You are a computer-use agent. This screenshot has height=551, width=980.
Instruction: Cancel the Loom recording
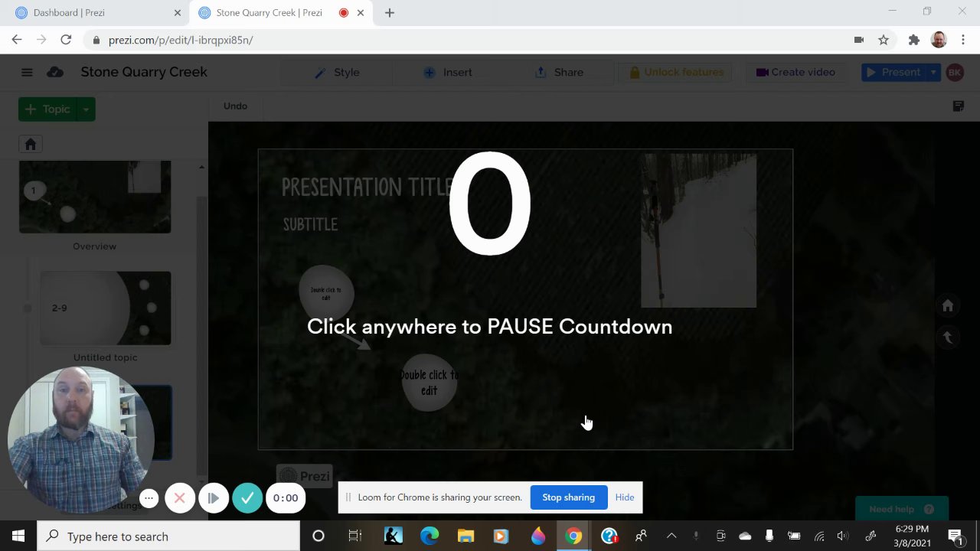coord(180,498)
